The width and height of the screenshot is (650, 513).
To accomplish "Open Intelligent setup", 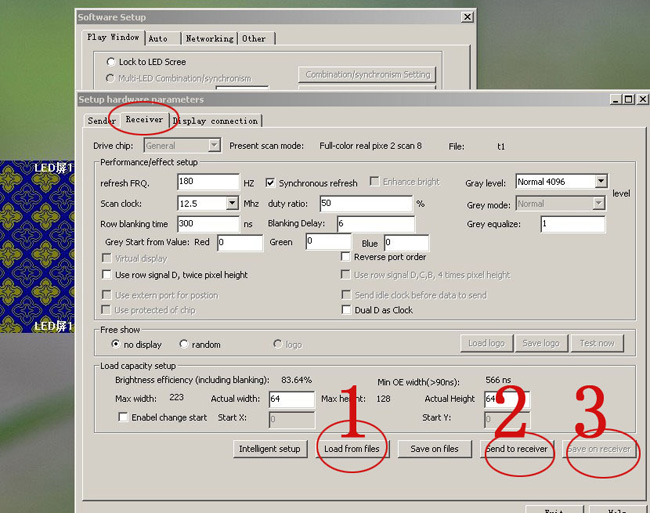I will (x=269, y=449).
